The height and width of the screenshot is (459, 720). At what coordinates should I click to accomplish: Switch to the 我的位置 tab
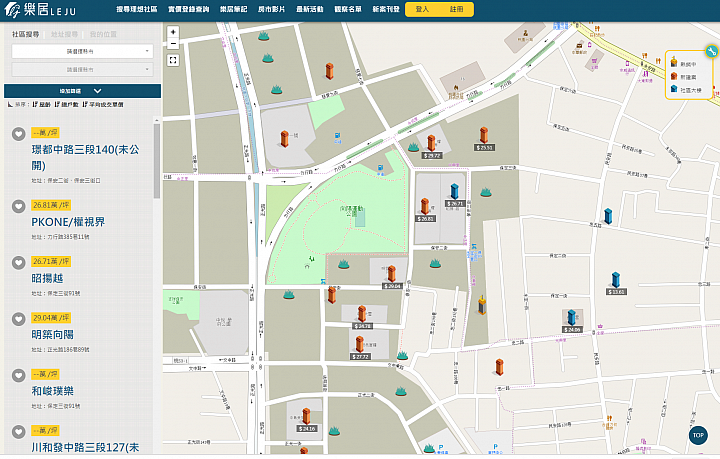click(103, 34)
